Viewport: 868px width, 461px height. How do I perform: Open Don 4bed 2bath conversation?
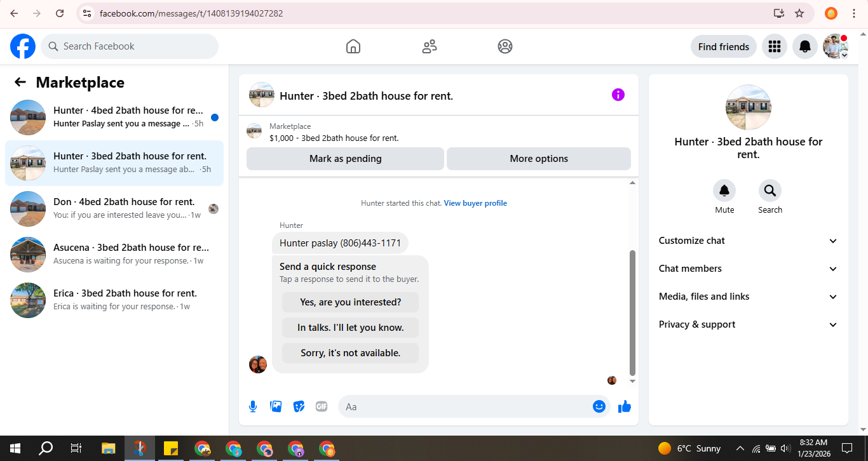114,209
